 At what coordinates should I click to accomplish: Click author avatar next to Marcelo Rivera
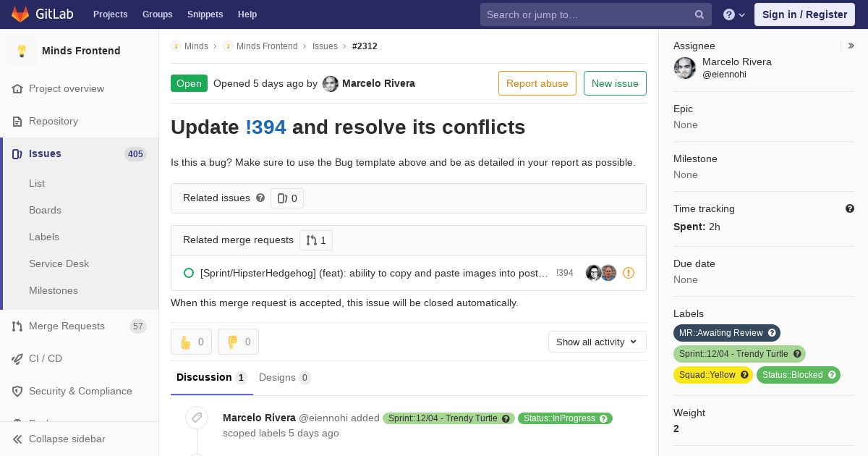(331, 83)
